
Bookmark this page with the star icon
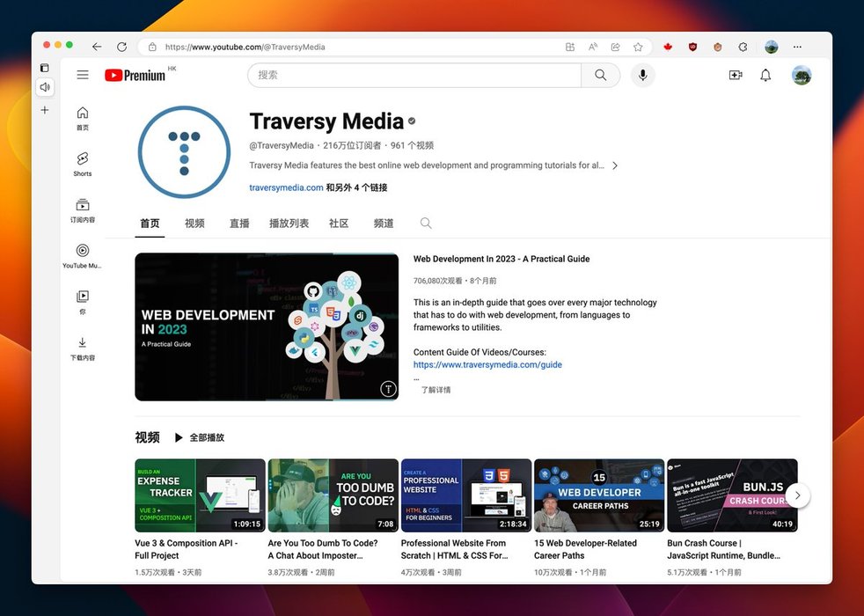(638, 47)
